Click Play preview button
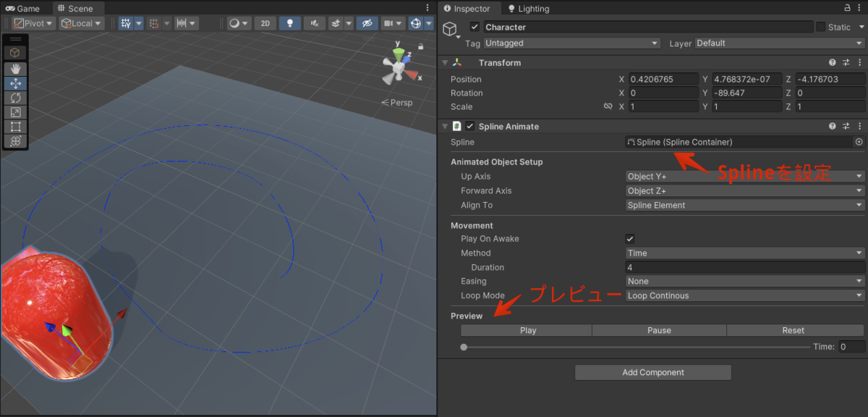Screen dimensions: 868x417 (x=528, y=330)
